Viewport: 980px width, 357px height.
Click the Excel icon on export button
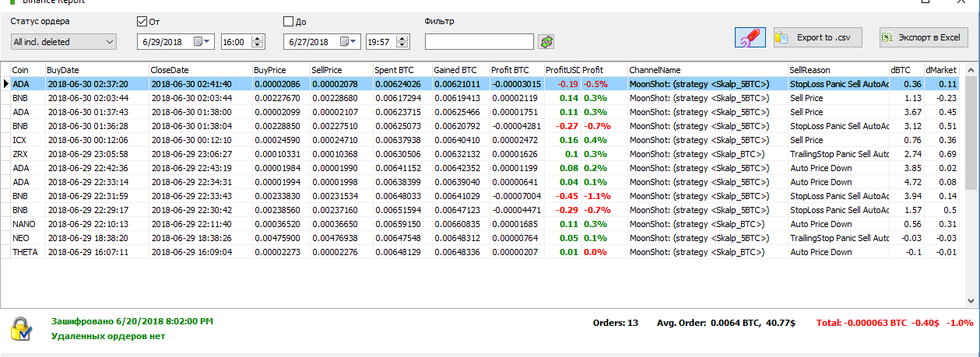888,37
